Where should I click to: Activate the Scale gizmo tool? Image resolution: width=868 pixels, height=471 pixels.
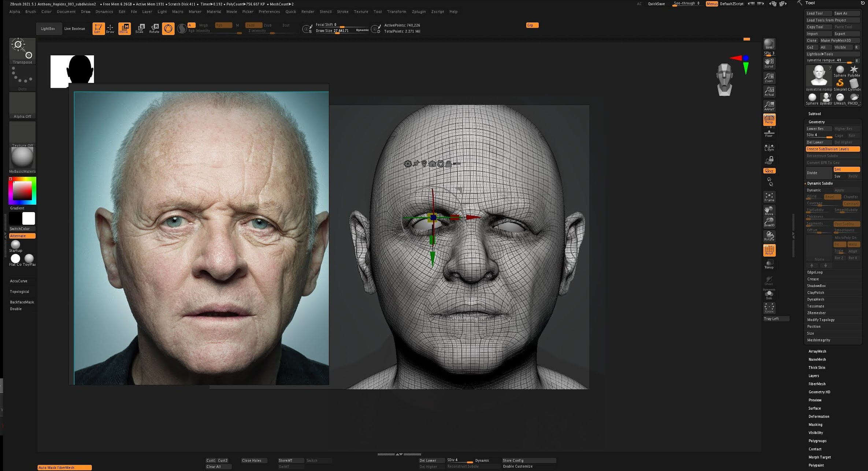point(140,28)
